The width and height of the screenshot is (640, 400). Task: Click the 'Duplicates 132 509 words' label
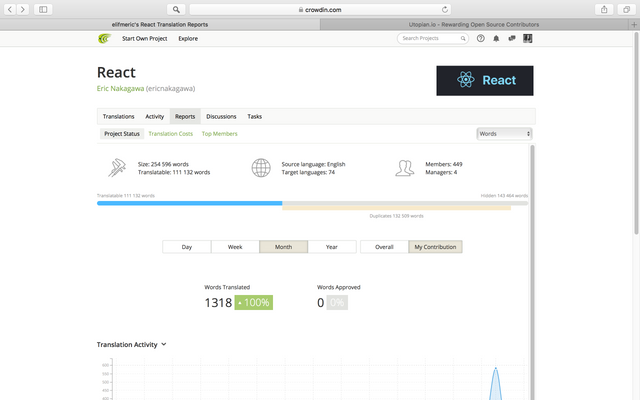pos(396,216)
